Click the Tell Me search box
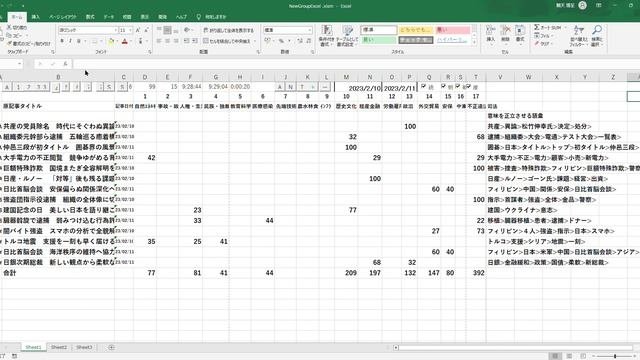Screen dimensions: 640x360 click(x=212, y=17)
